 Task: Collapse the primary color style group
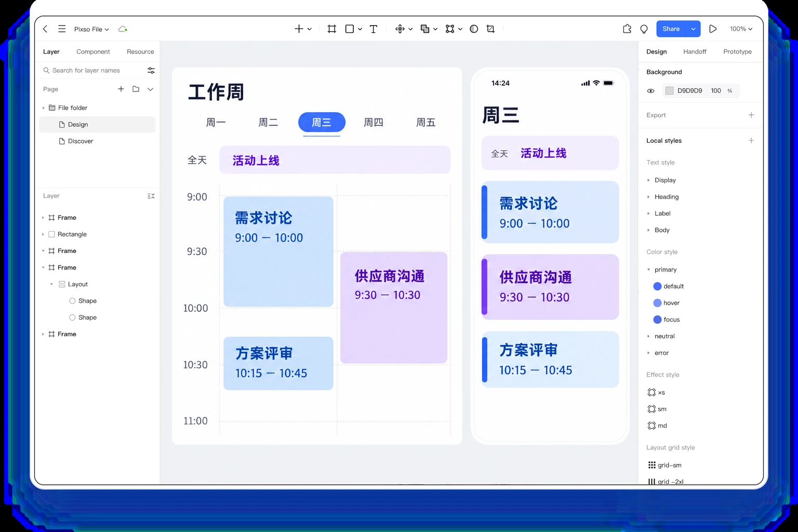tap(648, 270)
